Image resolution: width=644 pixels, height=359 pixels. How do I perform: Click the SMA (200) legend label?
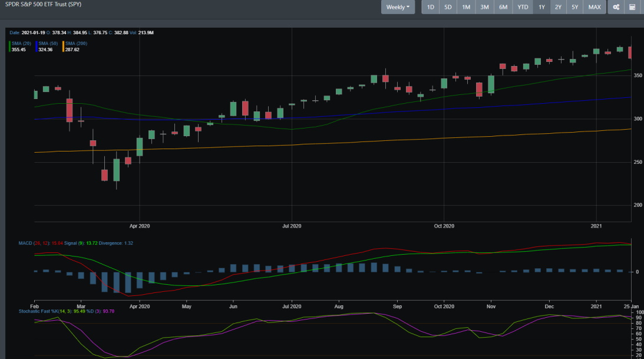coord(76,44)
